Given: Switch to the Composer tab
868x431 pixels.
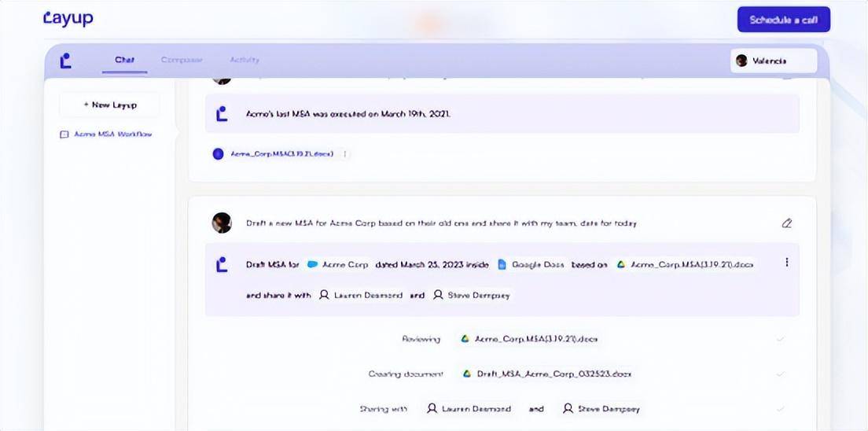Looking at the screenshot, I should (x=182, y=60).
